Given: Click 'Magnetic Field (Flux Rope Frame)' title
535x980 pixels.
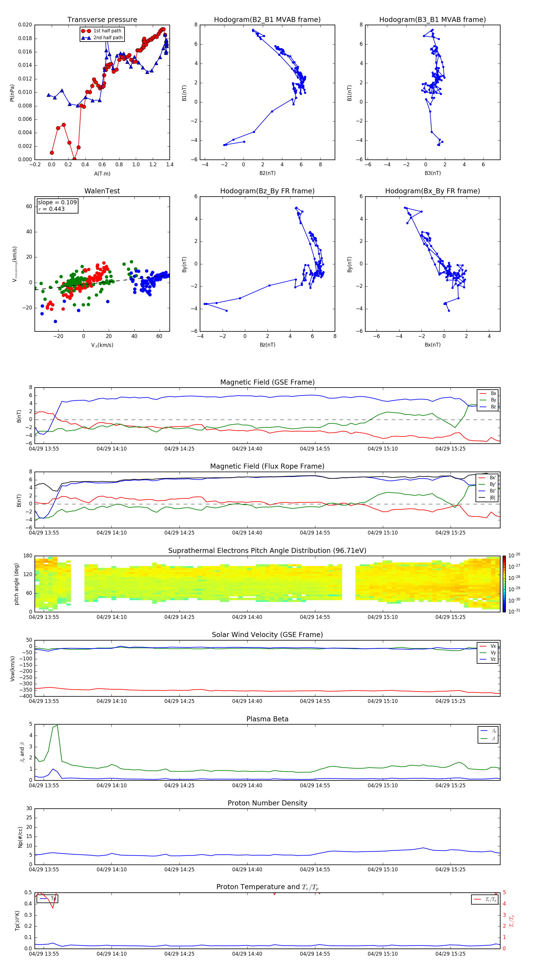Looking at the screenshot, I should (267, 467).
